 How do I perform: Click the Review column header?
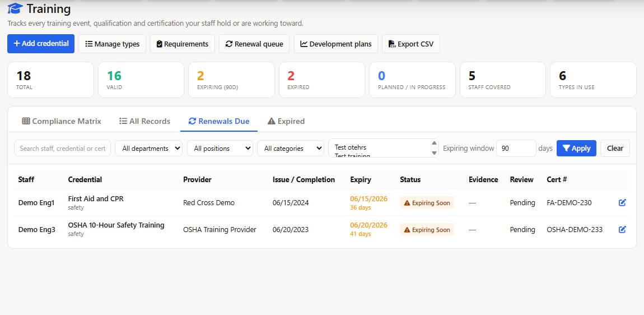point(521,179)
